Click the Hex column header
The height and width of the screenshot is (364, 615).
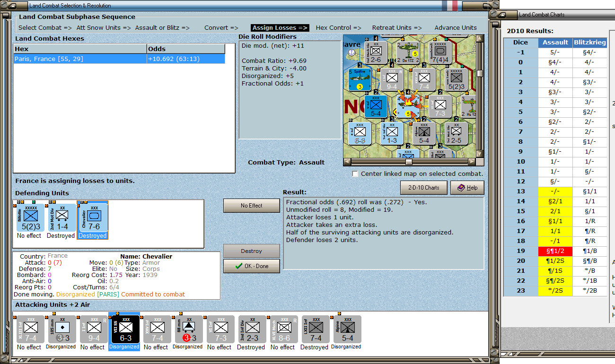(x=80, y=49)
